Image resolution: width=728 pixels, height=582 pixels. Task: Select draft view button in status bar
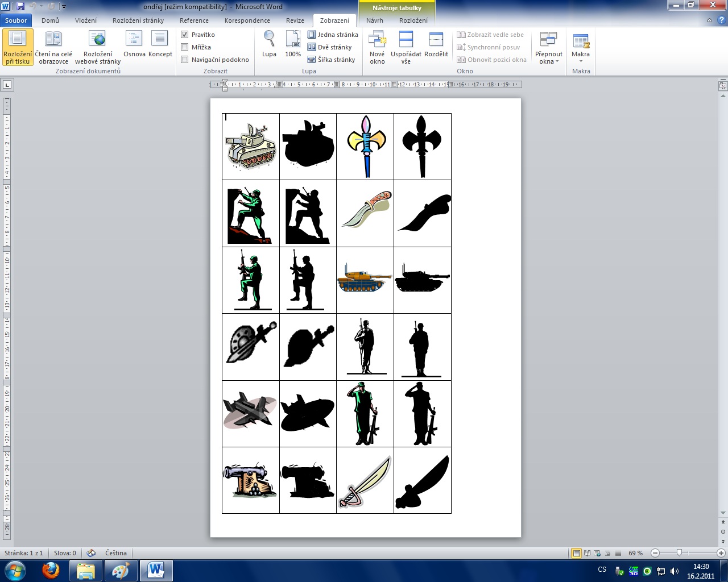point(618,553)
